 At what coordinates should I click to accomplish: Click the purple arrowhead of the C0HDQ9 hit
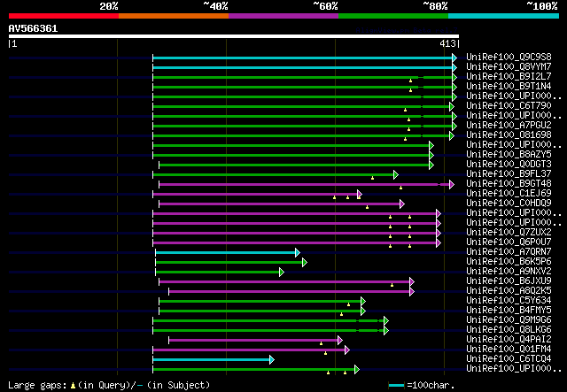[x=402, y=204]
